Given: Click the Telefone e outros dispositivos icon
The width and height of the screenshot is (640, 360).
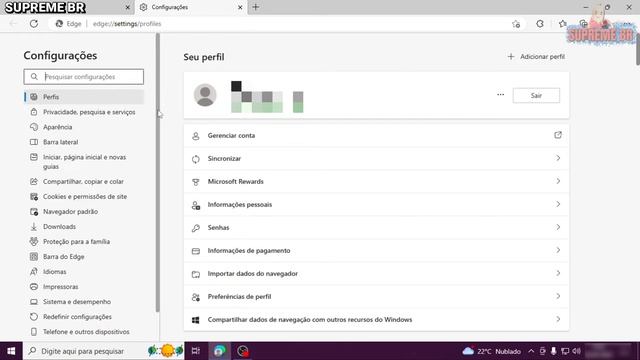Looking at the screenshot, I should click(x=34, y=332).
